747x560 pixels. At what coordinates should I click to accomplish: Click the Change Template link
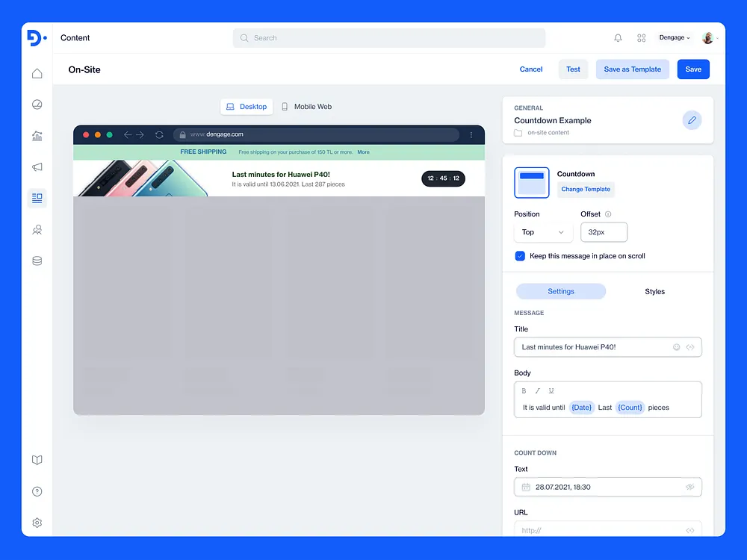coord(586,189)
